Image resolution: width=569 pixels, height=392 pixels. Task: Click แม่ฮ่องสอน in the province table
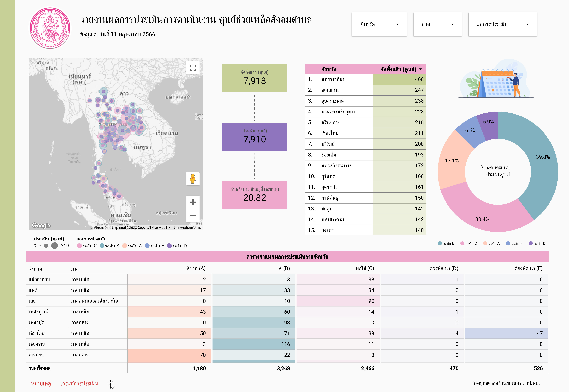[x=39, y=279]
